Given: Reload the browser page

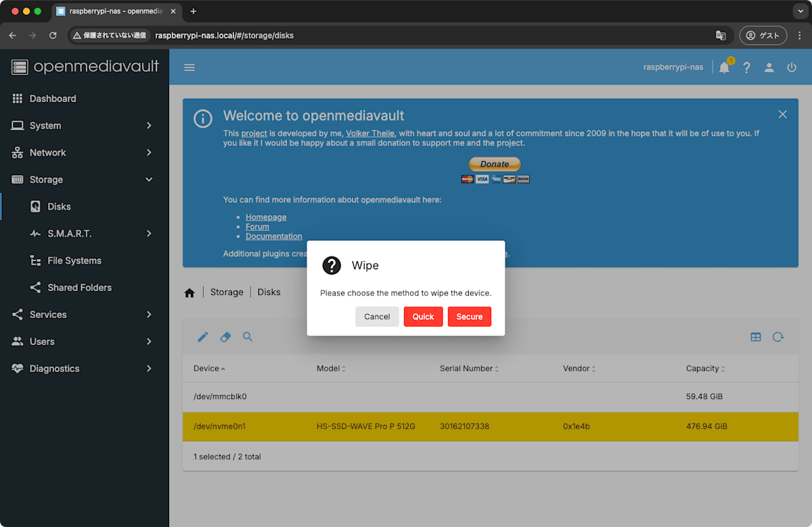Looking at the screenshot, I should [x=53, y=35].
